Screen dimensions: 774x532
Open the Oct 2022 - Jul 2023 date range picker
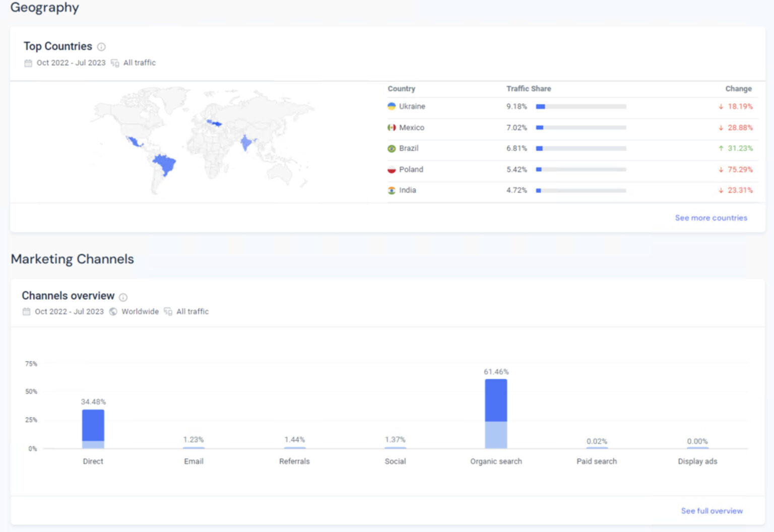click(x=71, y=62)
